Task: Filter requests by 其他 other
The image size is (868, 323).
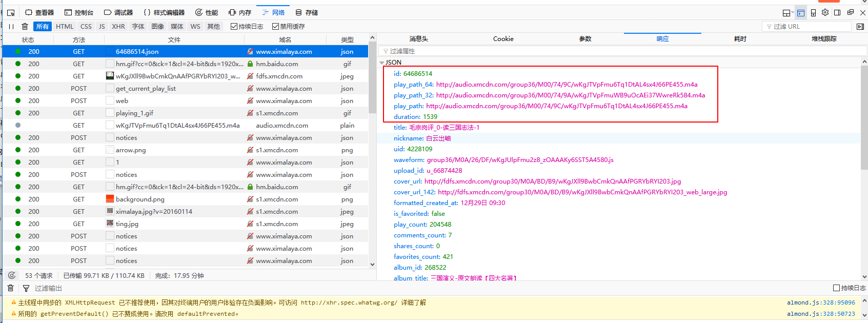Action: click(213, 27)
